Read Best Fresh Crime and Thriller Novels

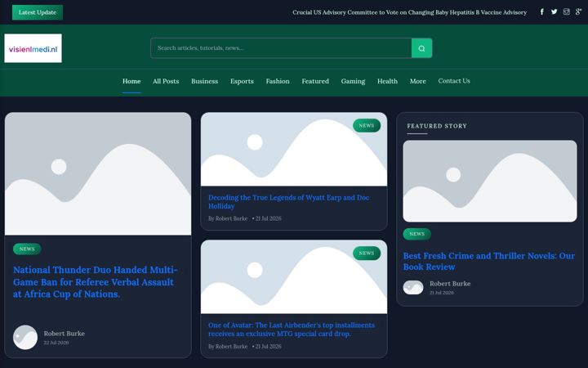tap(488, 262)
